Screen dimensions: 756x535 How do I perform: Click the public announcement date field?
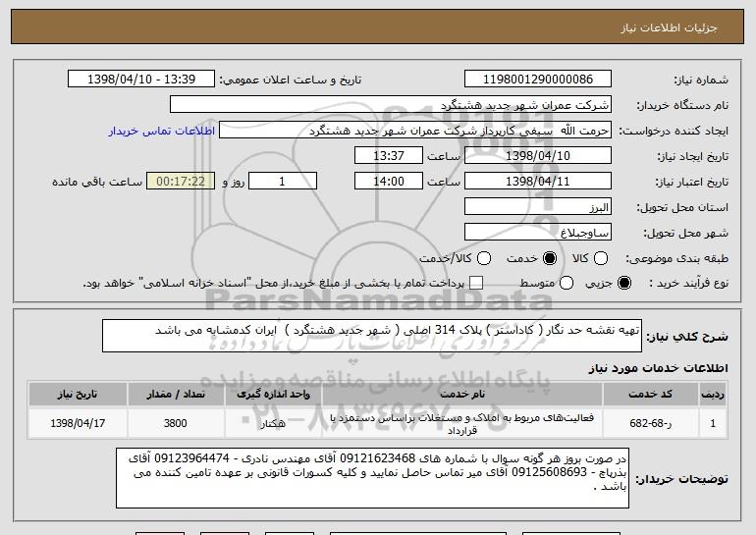coord(141,80)
